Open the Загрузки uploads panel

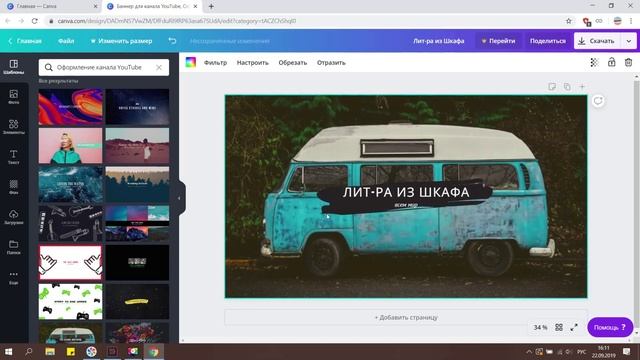[x=13, y=217]
